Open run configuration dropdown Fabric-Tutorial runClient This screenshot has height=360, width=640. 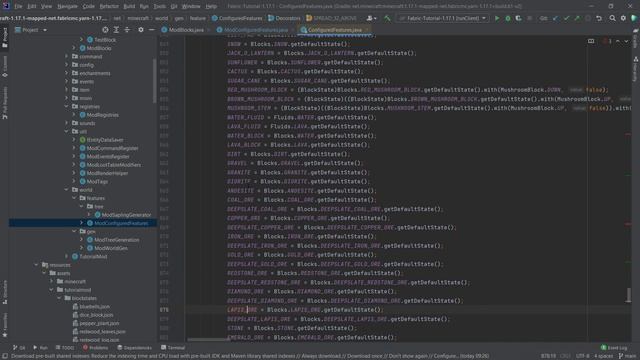pyautogui.click(x=443, y=18)
